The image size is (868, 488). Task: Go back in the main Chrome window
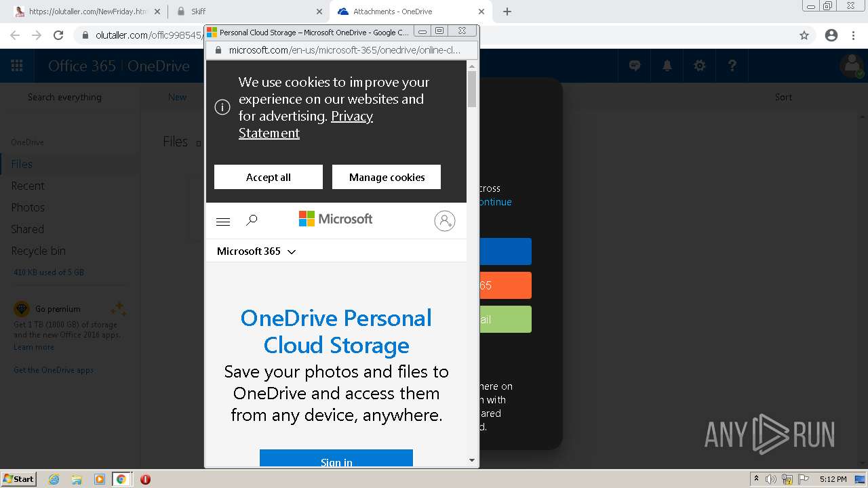pyautogui.click(x=15, y=35)
